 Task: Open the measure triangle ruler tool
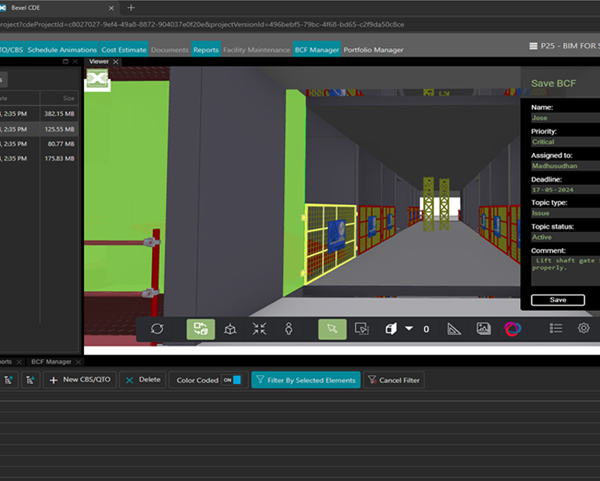tap(454, 328)
